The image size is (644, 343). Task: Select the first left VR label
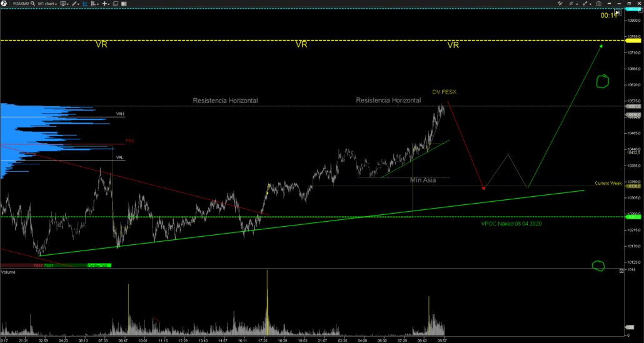pyautogui.click(x=101, y=44)
